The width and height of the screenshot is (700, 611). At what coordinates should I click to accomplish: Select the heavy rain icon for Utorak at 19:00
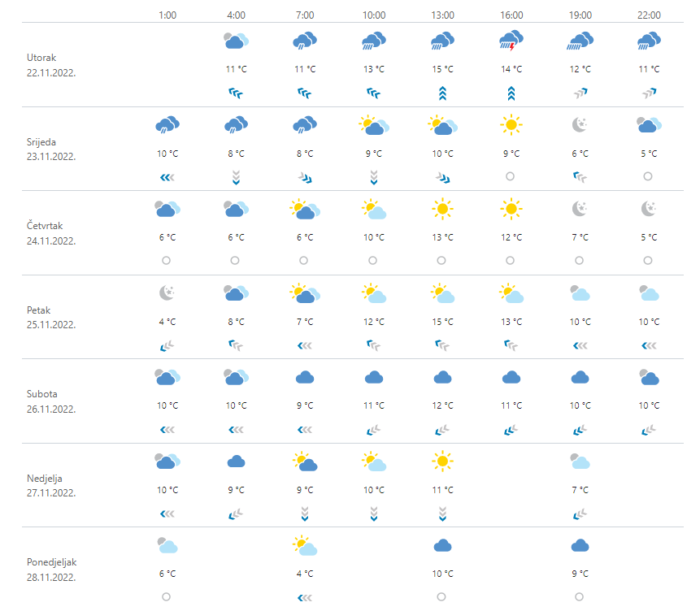580,41
